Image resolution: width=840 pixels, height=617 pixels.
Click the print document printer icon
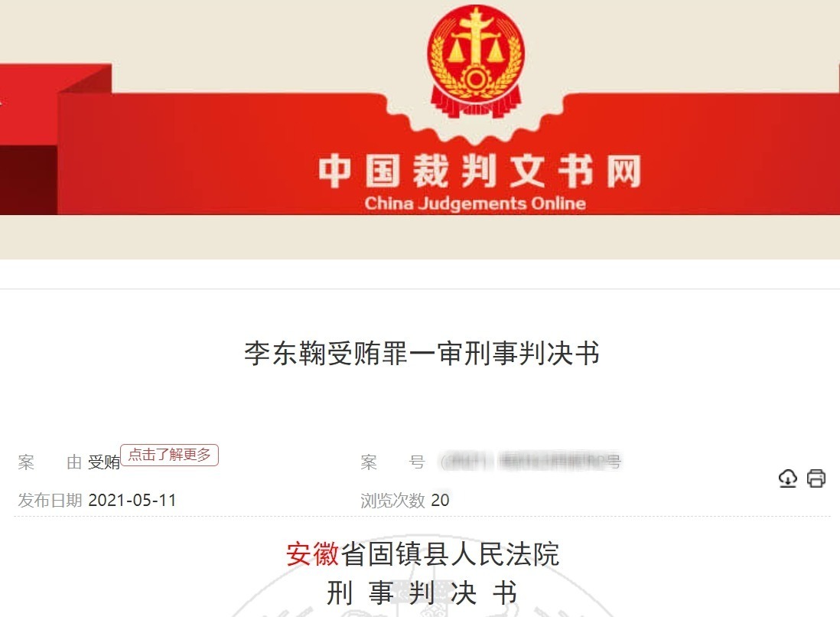[x=816, y=478]
